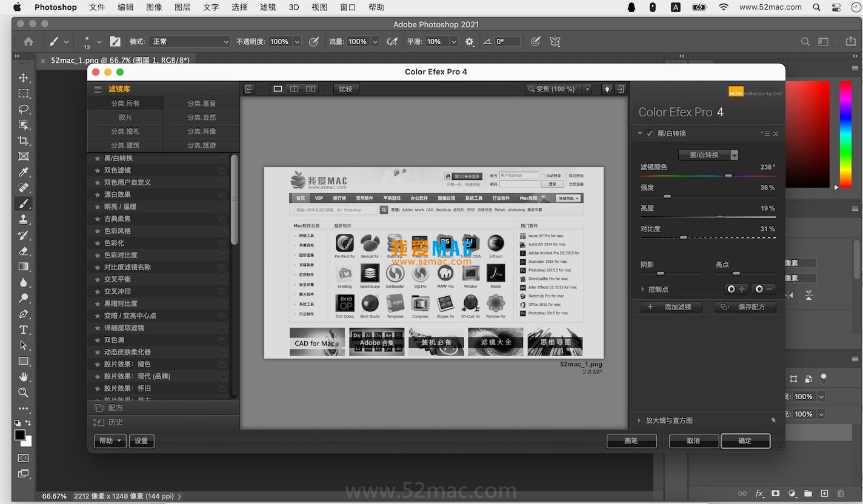Add a control point with plus

point(736,289)
